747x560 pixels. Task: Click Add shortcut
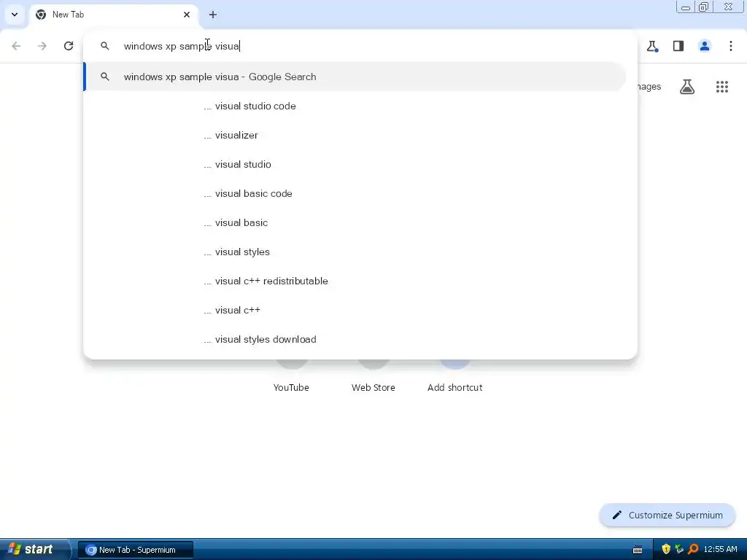[x=455, y=376]
